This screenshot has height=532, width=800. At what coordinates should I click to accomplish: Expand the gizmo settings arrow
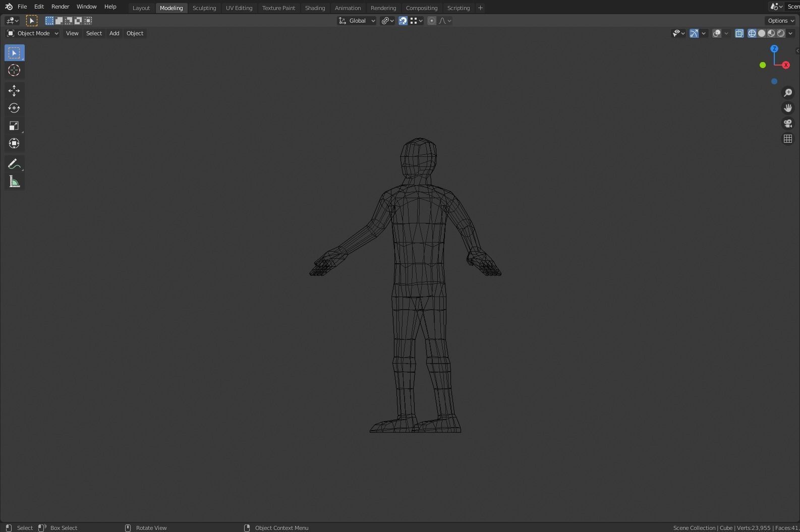pos(704,33)
